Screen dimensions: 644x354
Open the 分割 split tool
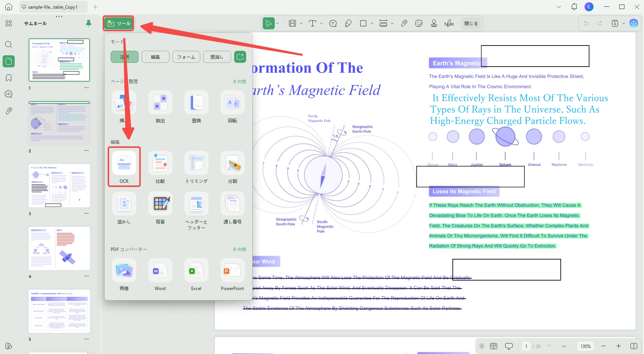click(x=233, y=167)
